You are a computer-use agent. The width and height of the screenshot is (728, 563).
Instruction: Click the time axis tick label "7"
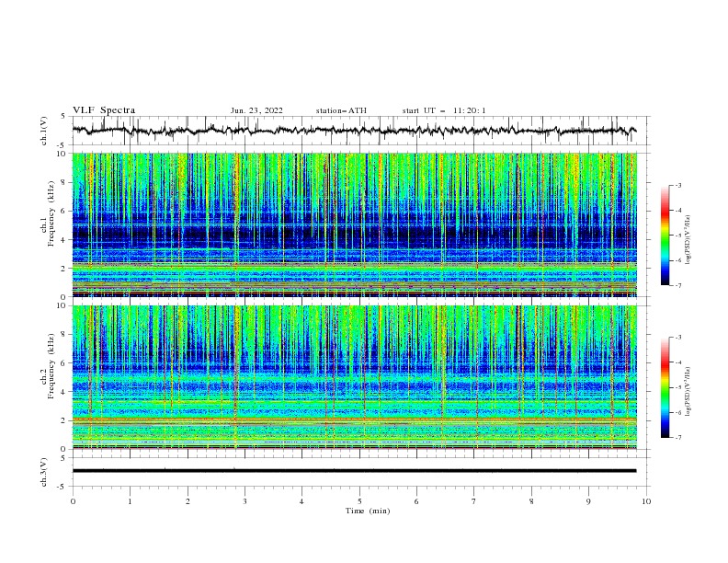(474, 501)
